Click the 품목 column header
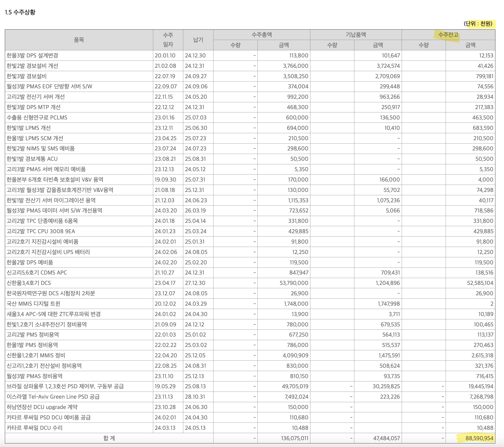This screenshot has width=504, height=447. click(79, 40)
